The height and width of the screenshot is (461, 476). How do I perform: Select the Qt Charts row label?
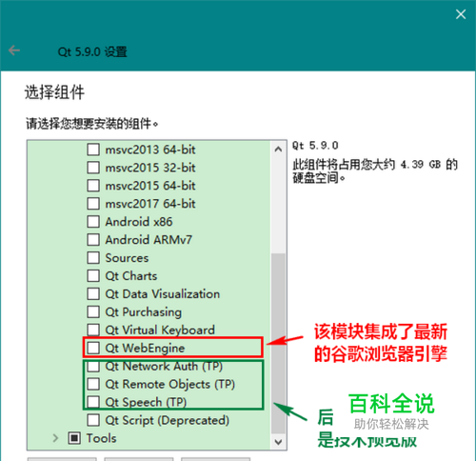pyautogui.click(x=131, y=276)
